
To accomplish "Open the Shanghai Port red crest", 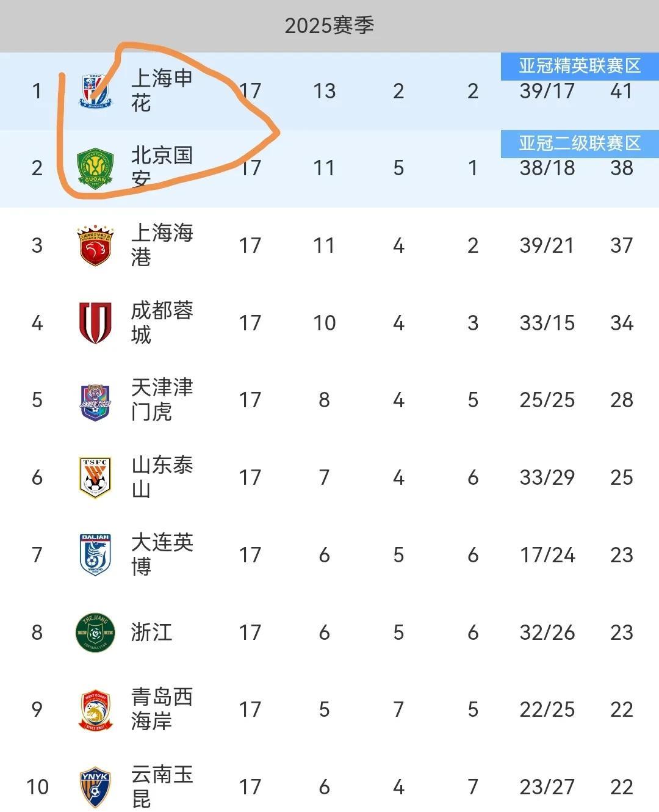I will point(96,245).
